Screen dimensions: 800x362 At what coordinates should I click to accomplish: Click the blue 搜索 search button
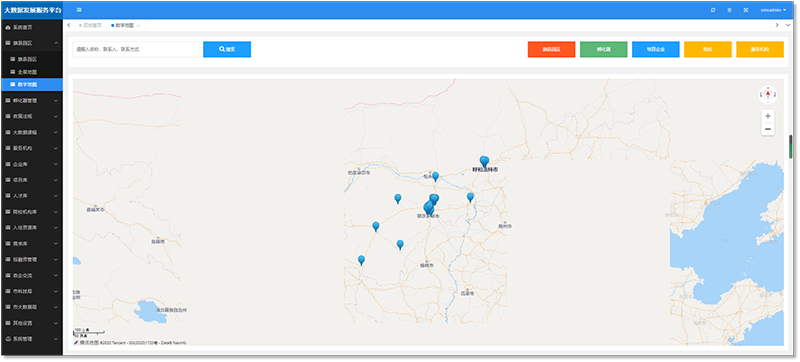pyautogui.click(x=227, y=49)
